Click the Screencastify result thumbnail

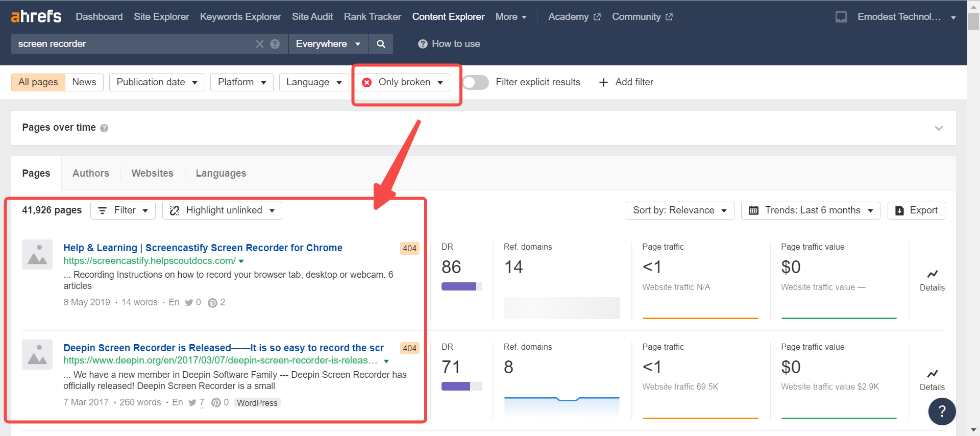37,254
